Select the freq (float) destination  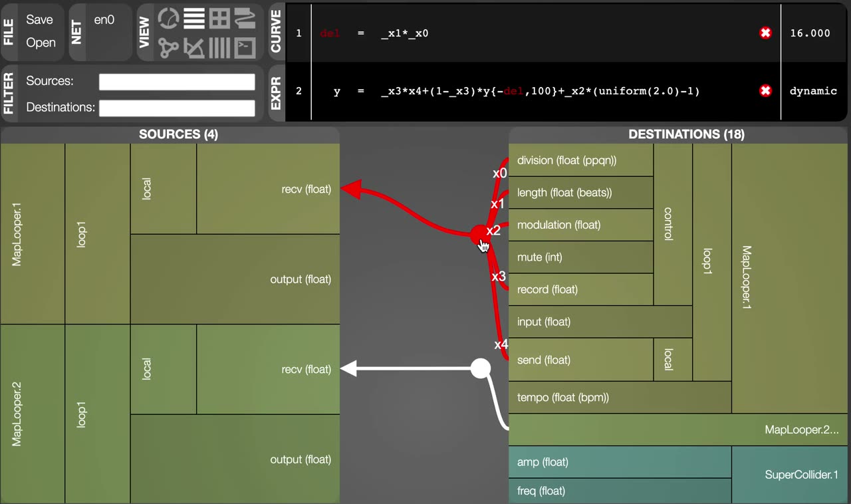coord(620,491)
